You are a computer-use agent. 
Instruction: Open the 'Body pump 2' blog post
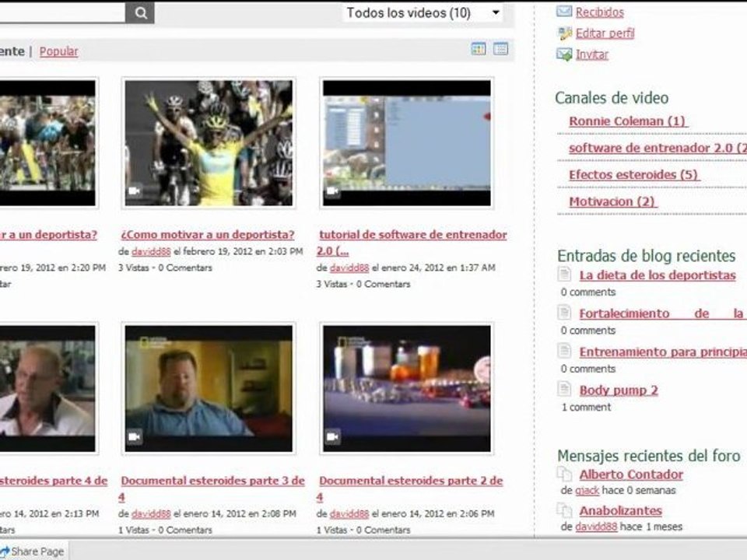click(x=619, y=390)
